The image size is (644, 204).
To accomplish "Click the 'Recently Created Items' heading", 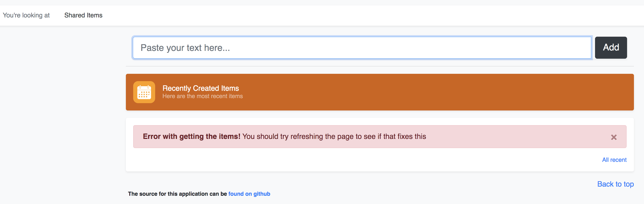I will pos(200,88).
